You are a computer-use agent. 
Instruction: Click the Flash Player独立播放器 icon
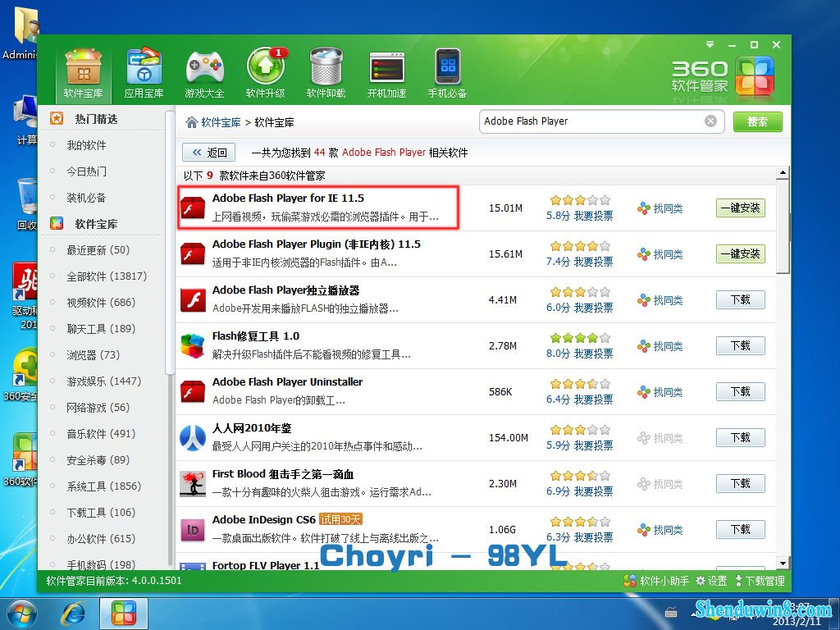192,300
